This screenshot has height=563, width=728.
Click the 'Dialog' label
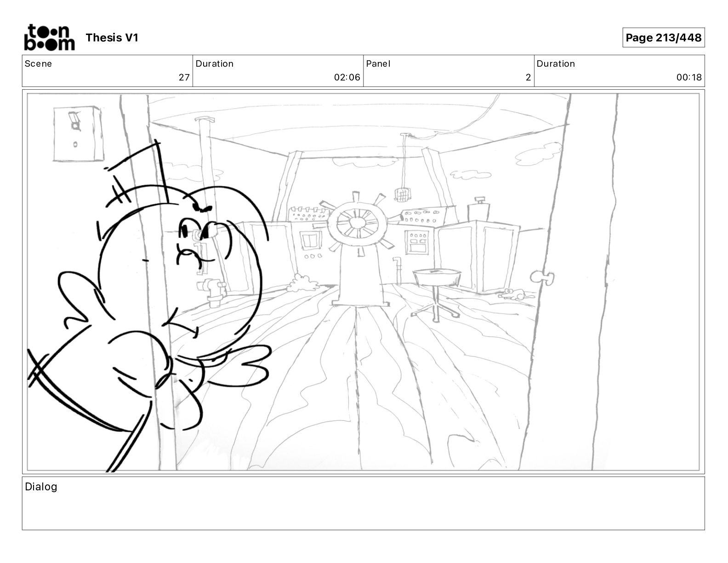(41, 487)
